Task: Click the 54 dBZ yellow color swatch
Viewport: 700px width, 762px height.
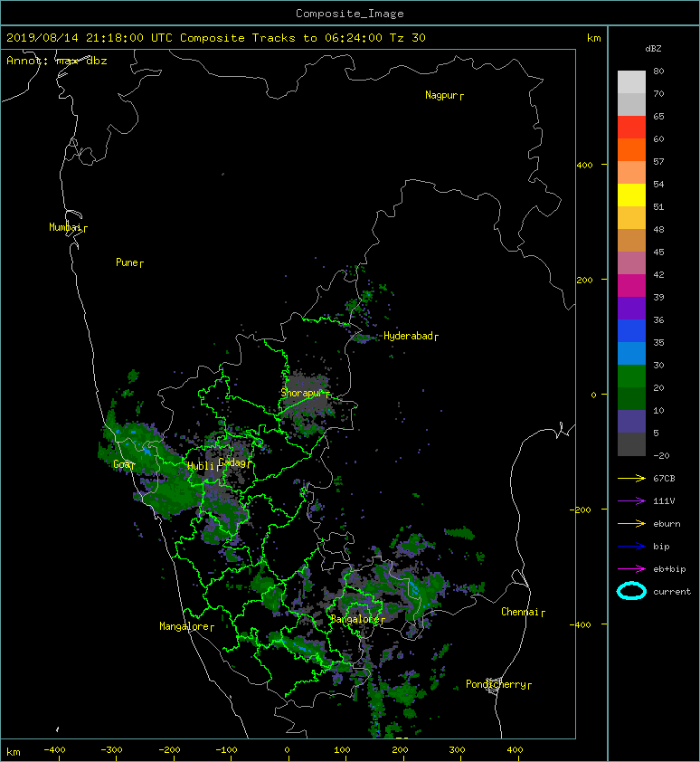Action: 631,195
